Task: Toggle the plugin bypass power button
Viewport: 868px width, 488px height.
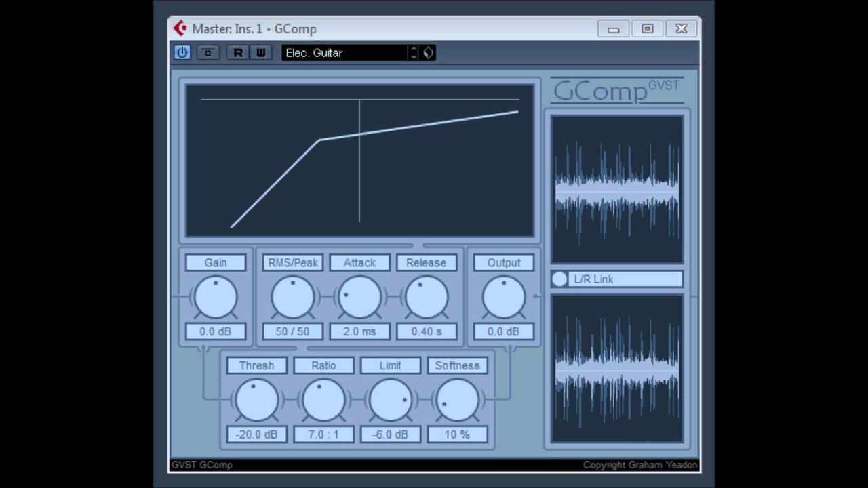Action: click(182, 52)
